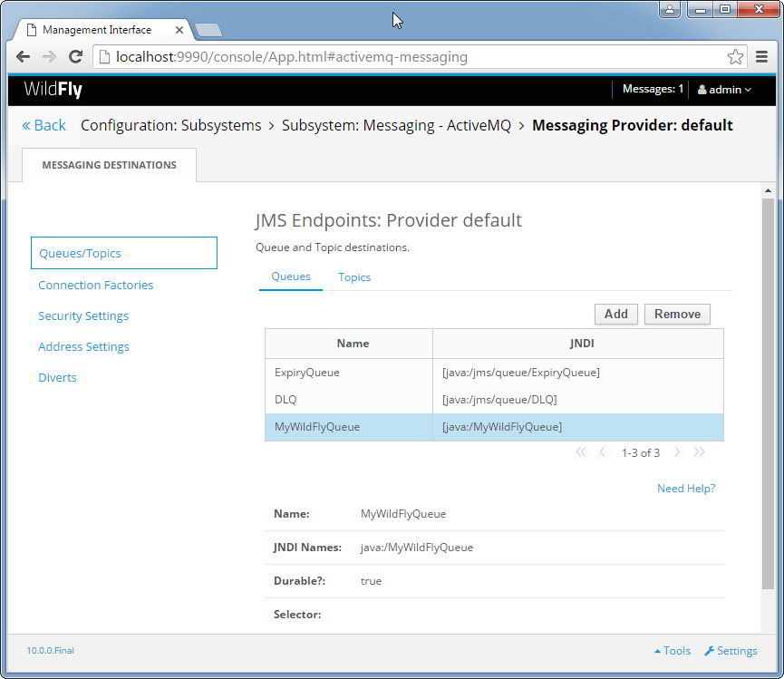784x679 pixels.
Task: Go to last page of queue table
Action: (699, 452)
